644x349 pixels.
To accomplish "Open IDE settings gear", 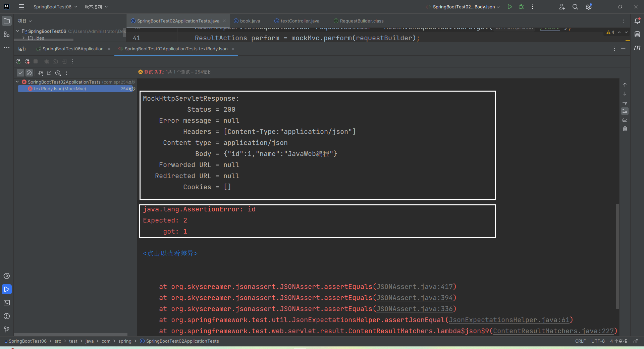I will click(x=589, y=7).
